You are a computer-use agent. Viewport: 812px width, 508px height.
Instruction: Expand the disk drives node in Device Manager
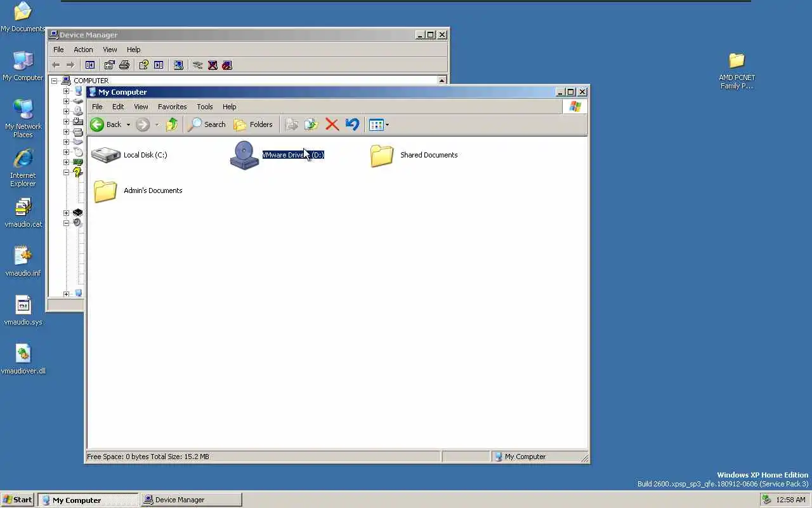66,101
